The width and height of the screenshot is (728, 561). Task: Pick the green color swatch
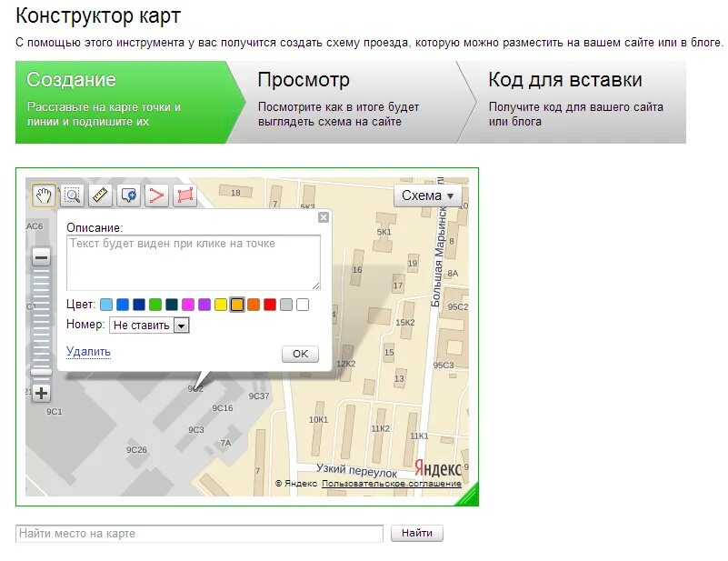pyautogui.click(x=155, y=305)
